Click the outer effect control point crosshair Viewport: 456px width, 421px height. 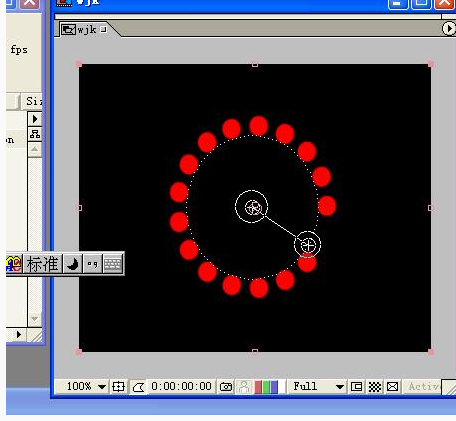click(x=308, y=245)
